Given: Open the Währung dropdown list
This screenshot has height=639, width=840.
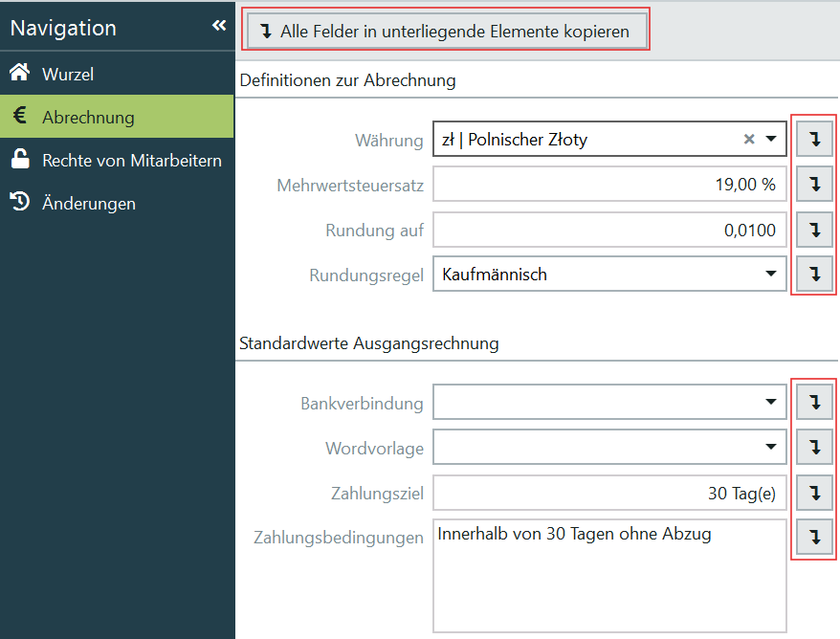Looking at the screenshot, I should (x=771, y=140).
